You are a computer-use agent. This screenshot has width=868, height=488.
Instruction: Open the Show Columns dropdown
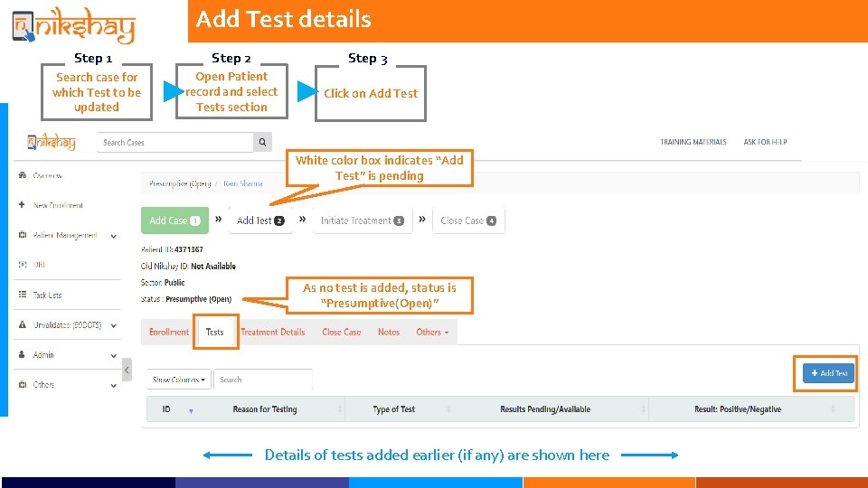[178, 380]
